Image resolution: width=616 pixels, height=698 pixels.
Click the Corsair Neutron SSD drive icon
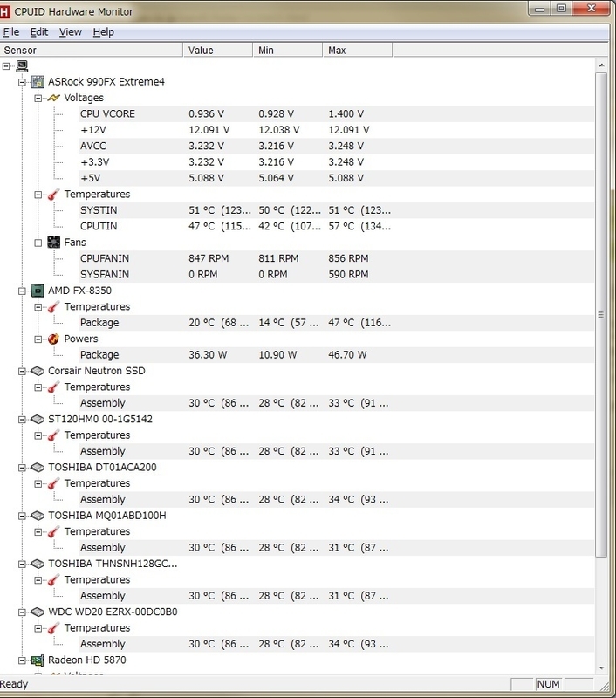point(38,372)
